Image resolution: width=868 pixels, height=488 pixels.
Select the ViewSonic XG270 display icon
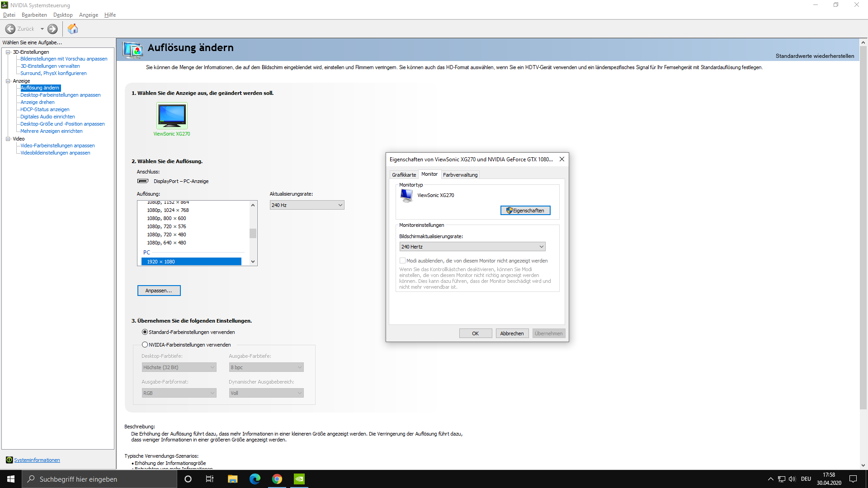coord(172,116)
